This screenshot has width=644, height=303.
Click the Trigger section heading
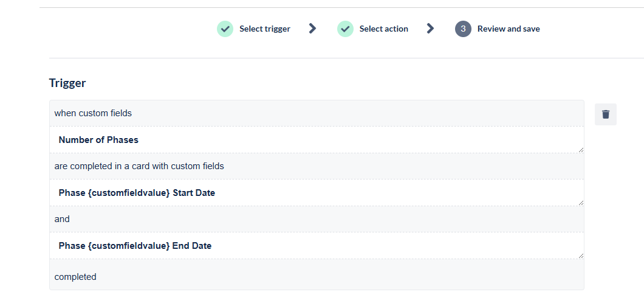pos(67,83)
